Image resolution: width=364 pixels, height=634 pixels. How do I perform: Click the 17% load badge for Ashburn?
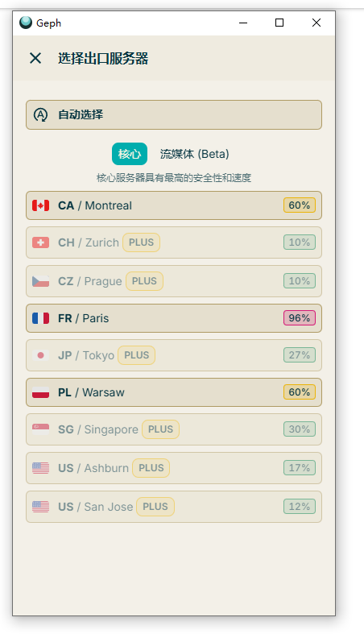click(300, 468)
